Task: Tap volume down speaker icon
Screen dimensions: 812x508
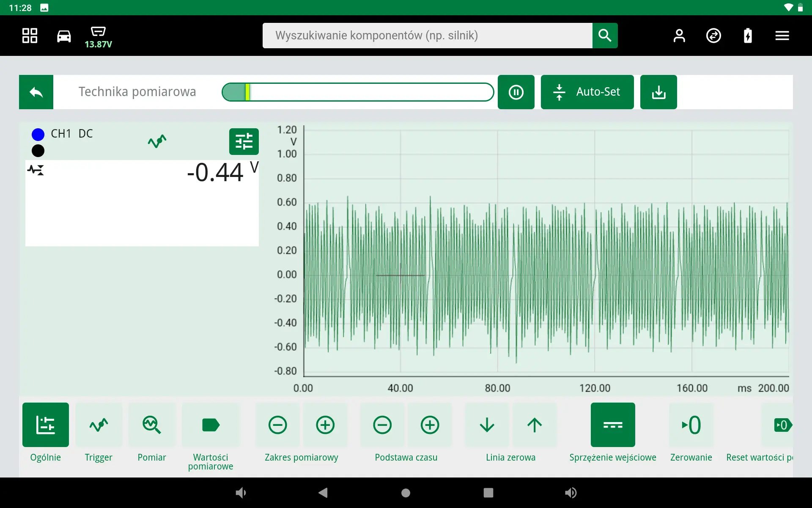Action: pyautogui.click(x=241, y=493)
